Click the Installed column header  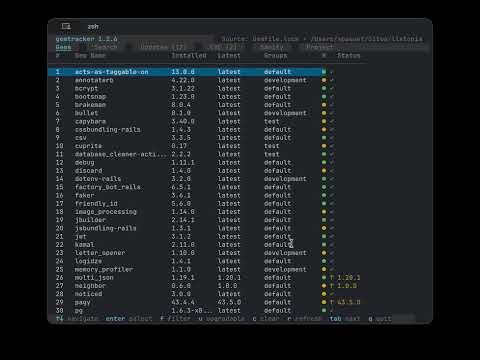(x=189, y=55)
